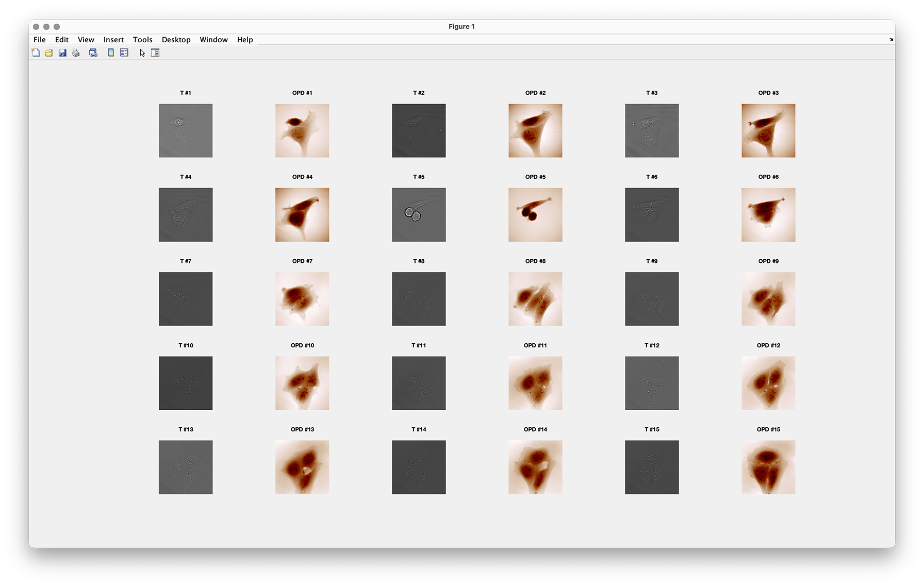The height and width of the screenshot is (586, 924).
Task: Click the toolbar dock arrow at the top right
Action: tap(891, 40)
